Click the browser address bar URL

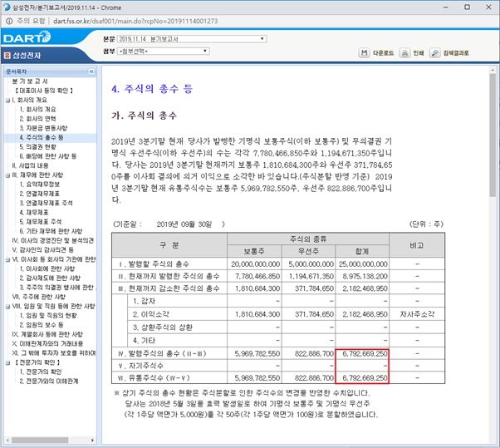(125, 20)
